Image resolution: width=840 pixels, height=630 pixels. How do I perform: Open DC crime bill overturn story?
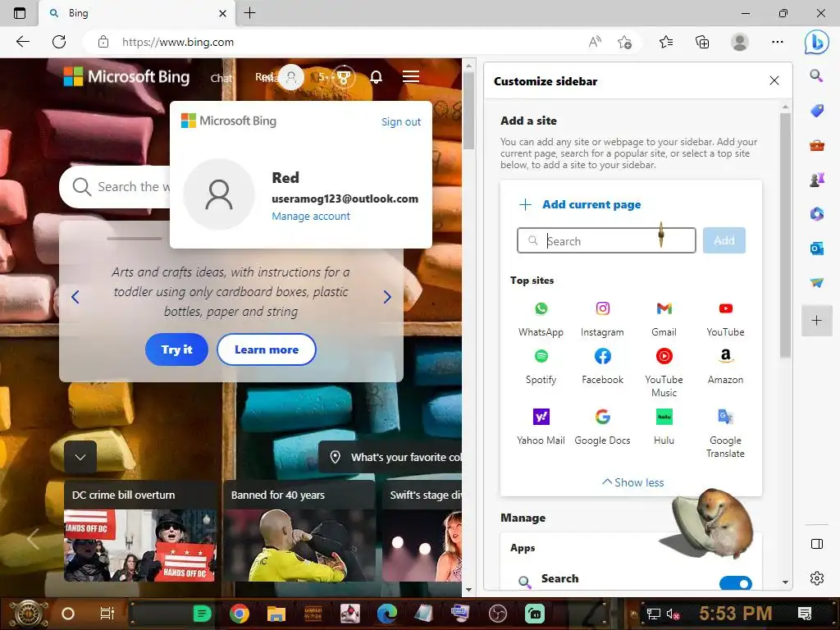pyautogui.click(x=139, y=532)
